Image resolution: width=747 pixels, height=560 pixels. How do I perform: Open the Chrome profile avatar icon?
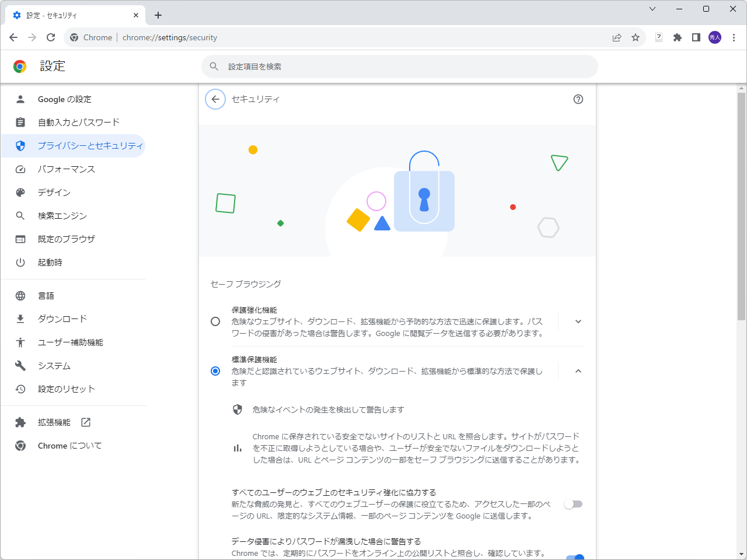coord(714,37)
